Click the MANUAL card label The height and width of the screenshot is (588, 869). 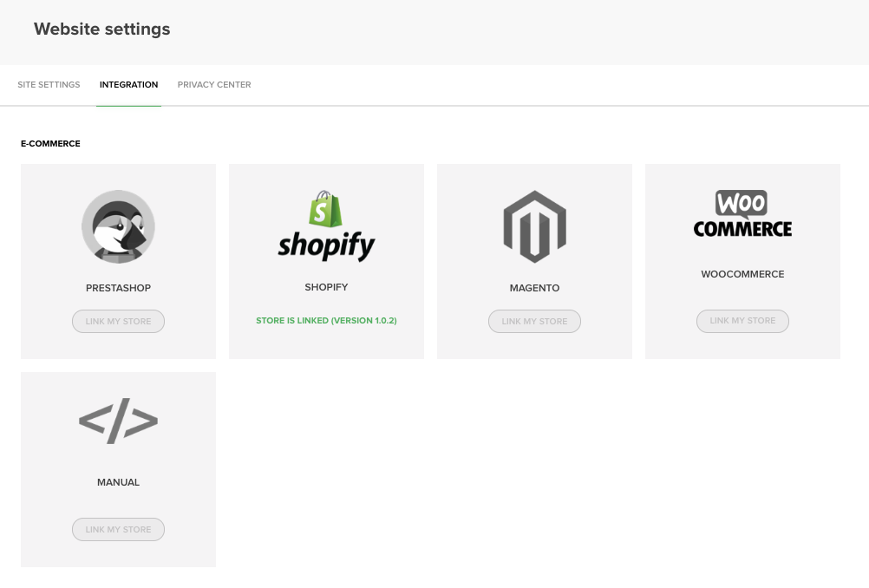(x=118, y=483)
